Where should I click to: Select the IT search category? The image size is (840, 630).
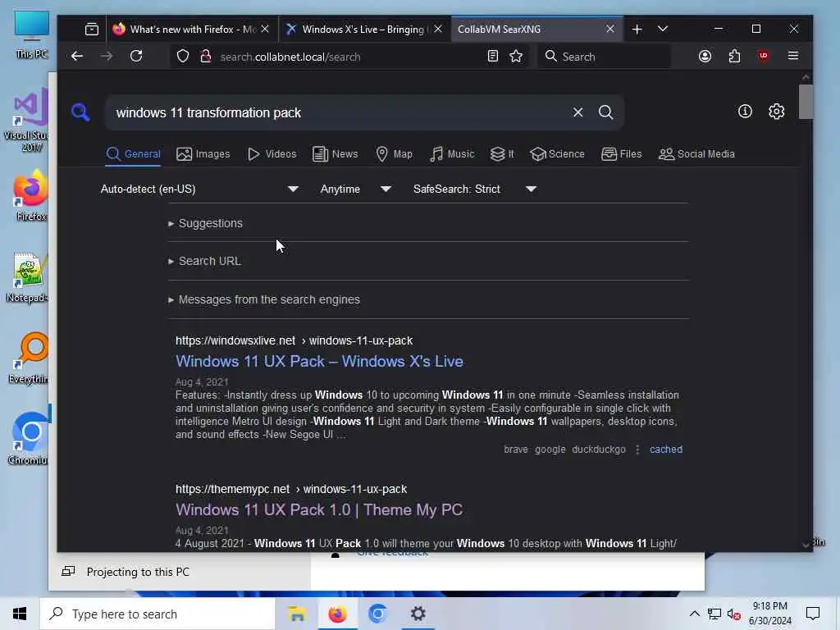[x=503, y=154]
